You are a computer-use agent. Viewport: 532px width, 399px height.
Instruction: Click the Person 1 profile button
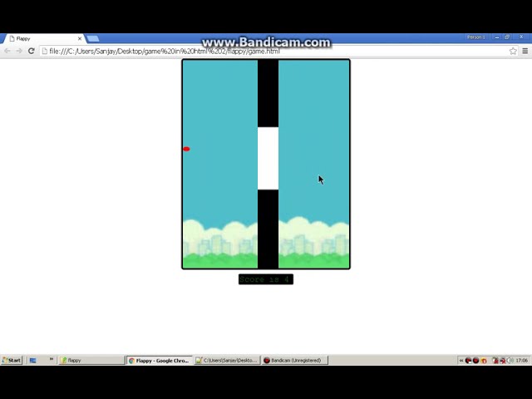[x=476, y=37]
